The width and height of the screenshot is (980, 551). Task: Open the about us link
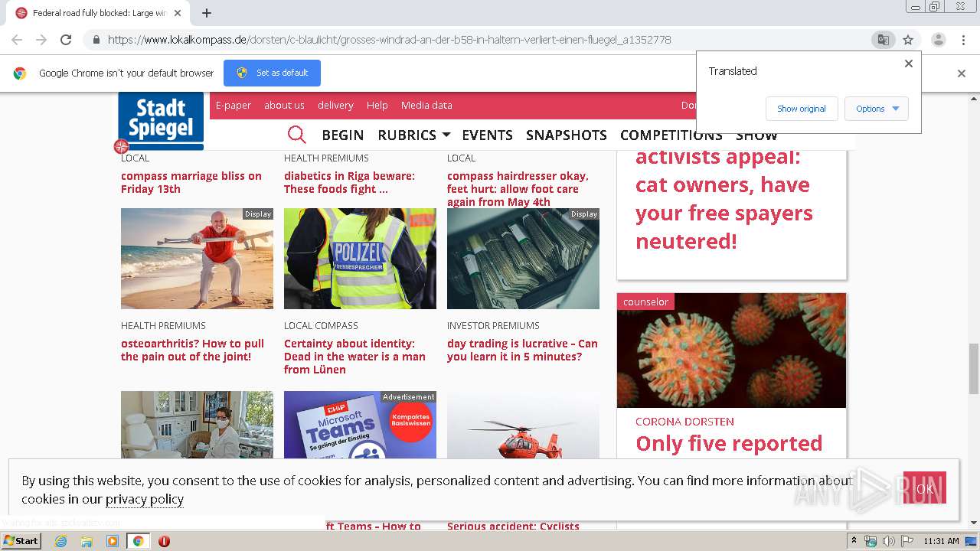coord(284,105)
